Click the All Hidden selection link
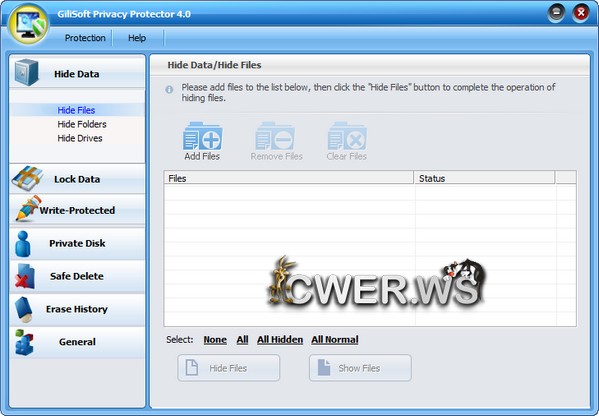599x416 pixels. 280,340
